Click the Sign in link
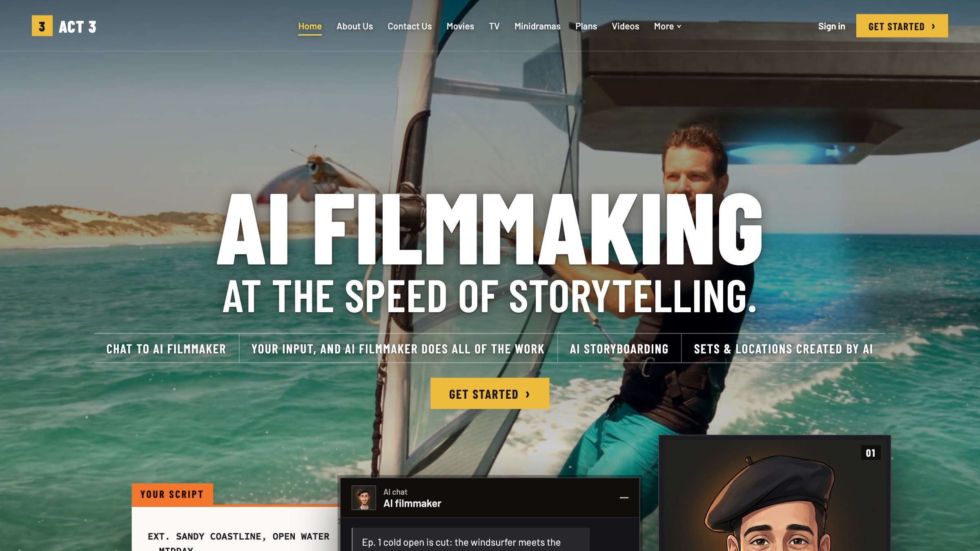The height and width of the screenshot is (551, 980). 831,26
